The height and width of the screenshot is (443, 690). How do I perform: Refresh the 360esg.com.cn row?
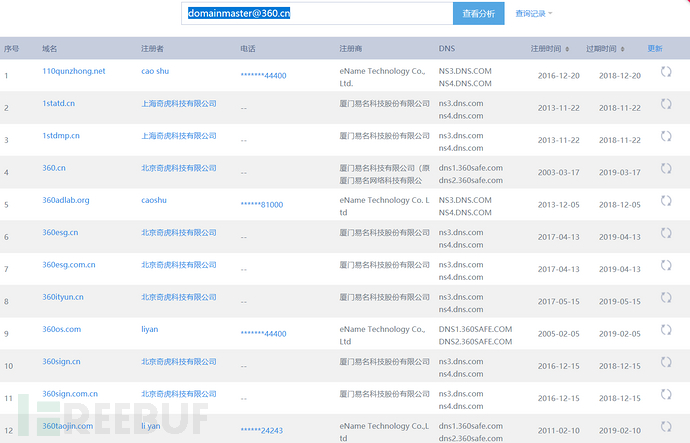pos(666,265)
